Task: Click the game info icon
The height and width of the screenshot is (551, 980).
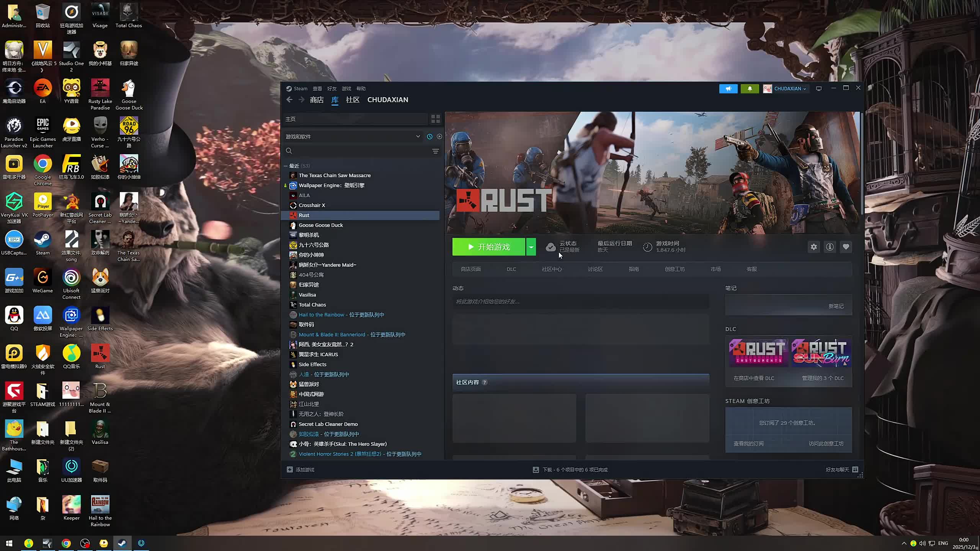Action: point(830,247)
